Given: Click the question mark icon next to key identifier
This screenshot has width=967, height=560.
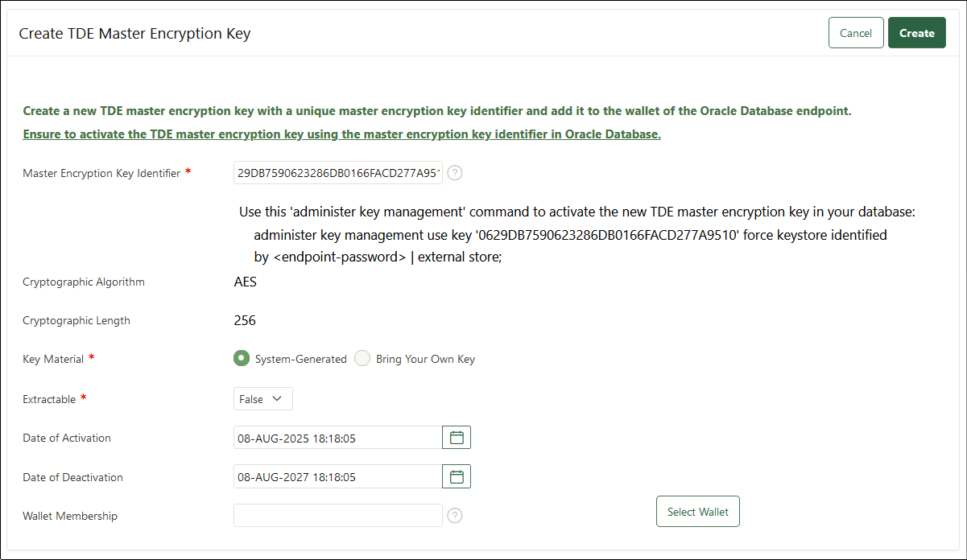Looking at the screenshot, I should [x=455, y=172].
